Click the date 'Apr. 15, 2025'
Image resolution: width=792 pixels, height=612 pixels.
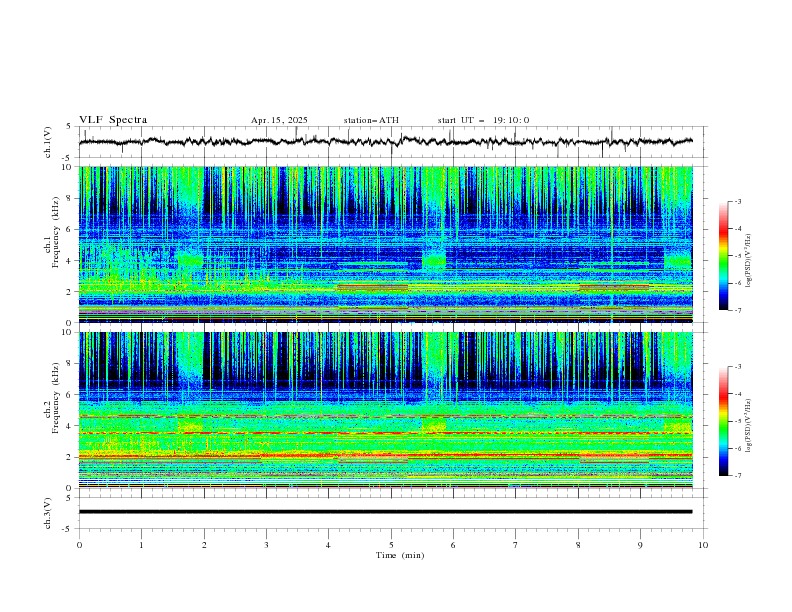(x=279, y=120)
